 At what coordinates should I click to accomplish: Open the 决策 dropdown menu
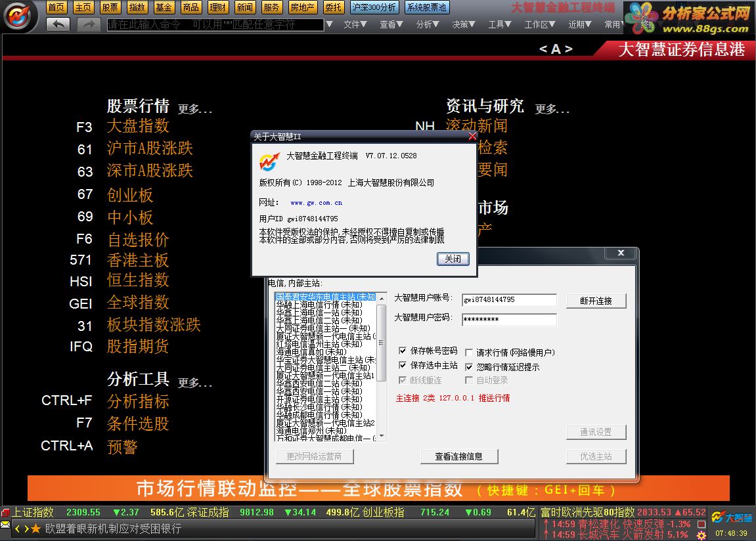click(x=463, y=24)
